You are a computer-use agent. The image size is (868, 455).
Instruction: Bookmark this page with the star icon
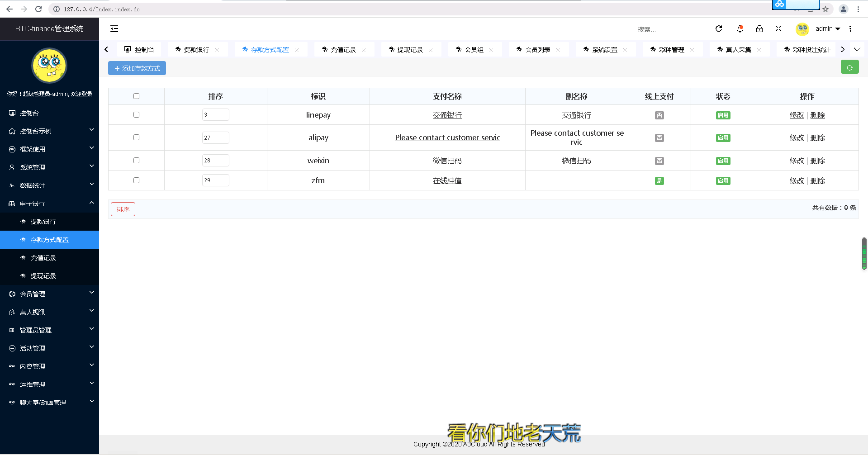(825, 9)
